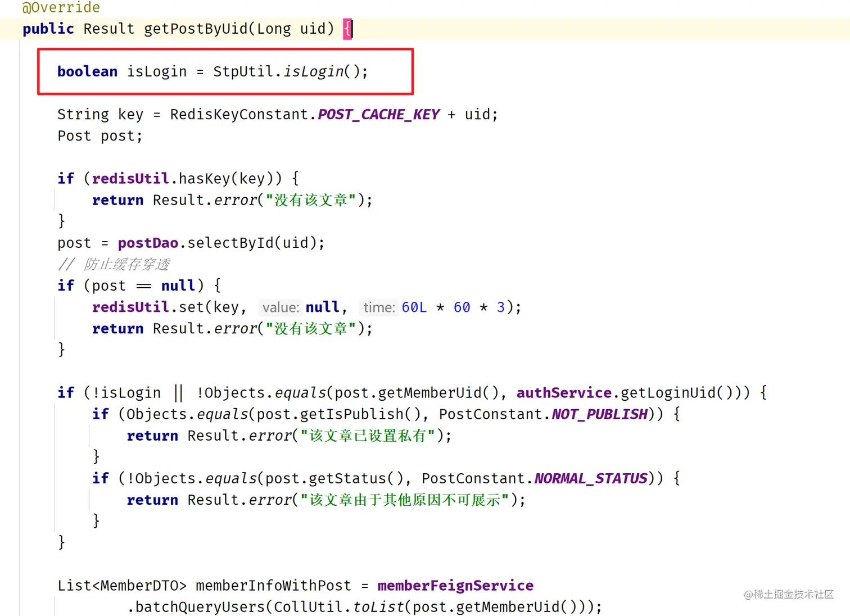Viewport: 850px width, 616px height.
Task: Click the 'value:' parameter hint
Action: click(281, 307)
